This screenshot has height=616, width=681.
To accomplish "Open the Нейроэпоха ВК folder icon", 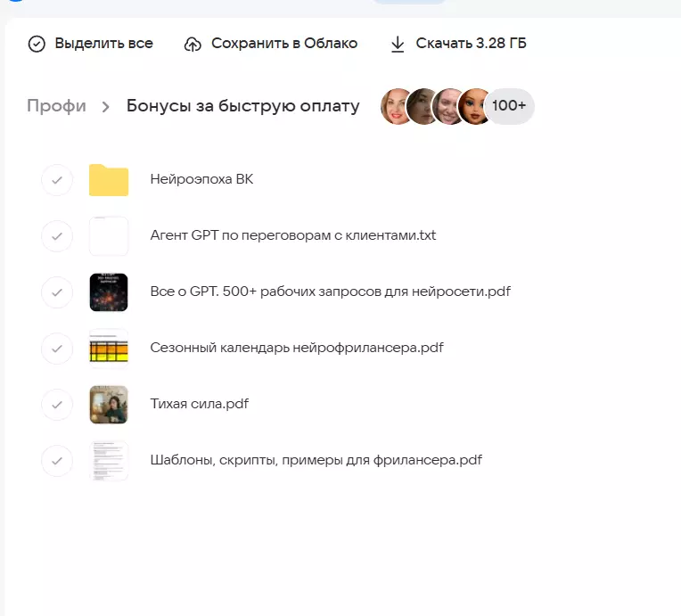I will [109, 180].
